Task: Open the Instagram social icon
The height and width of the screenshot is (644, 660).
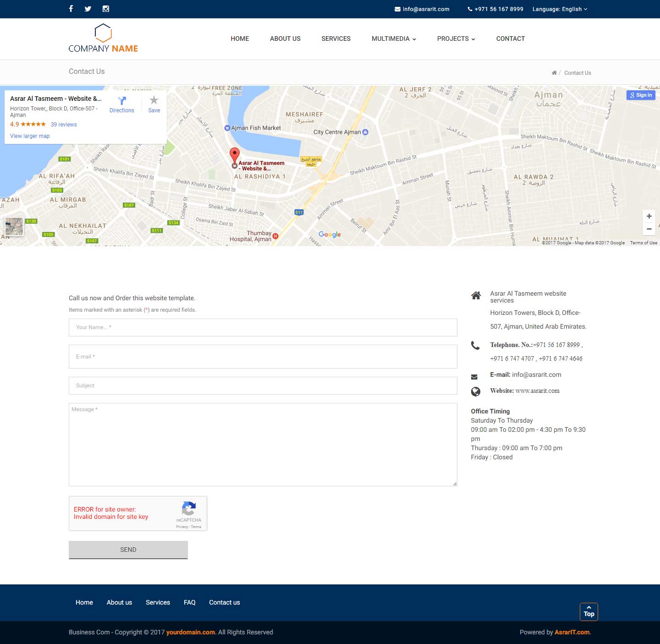Action: coord(106,9)
